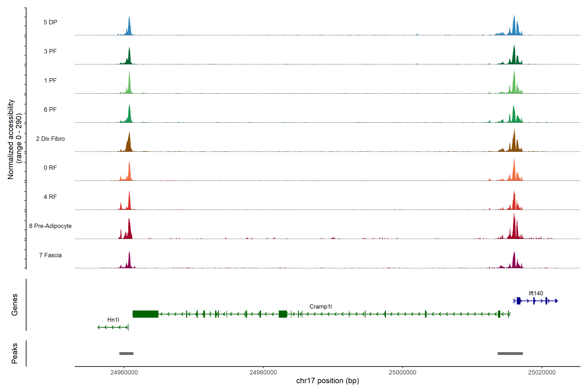The width and height of the screenshot is (588, 392).
Task: Click the Ift140 gene label
Action: tap(536, 293)
